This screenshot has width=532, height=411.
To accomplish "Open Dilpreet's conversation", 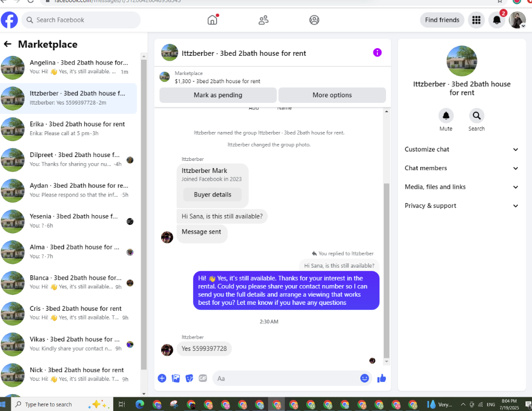I will tap(68, 160).
